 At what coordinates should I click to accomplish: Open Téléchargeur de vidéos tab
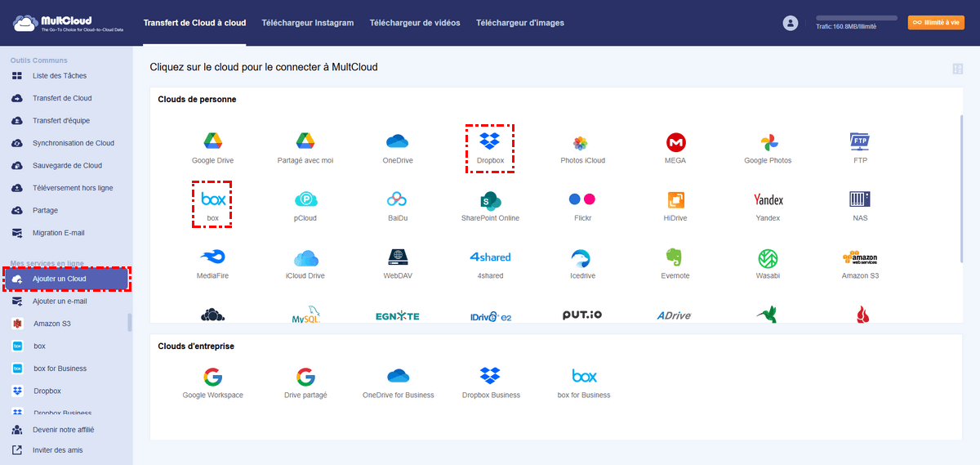(x=415, y=23)
